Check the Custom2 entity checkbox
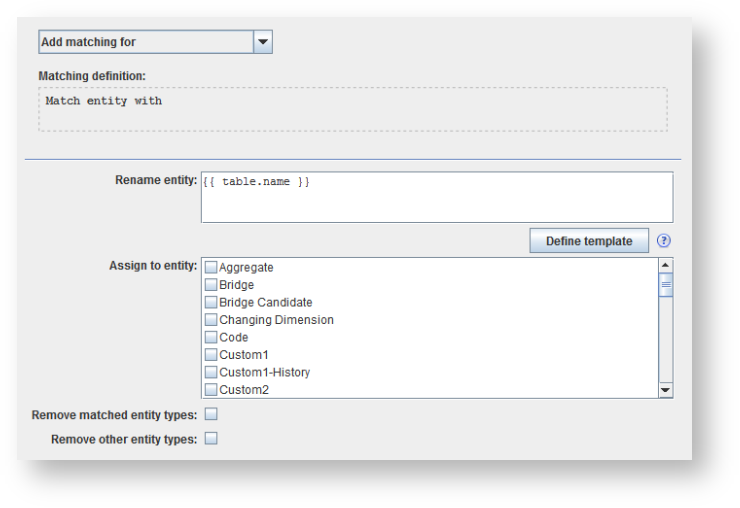This screenshot has height=508, width=740. coord(211,390)
